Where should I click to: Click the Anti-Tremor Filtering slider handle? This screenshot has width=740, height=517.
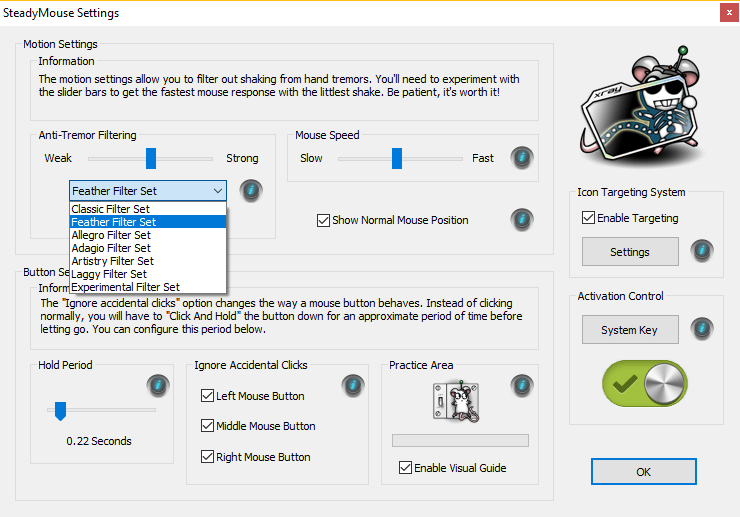click(151, 158)
